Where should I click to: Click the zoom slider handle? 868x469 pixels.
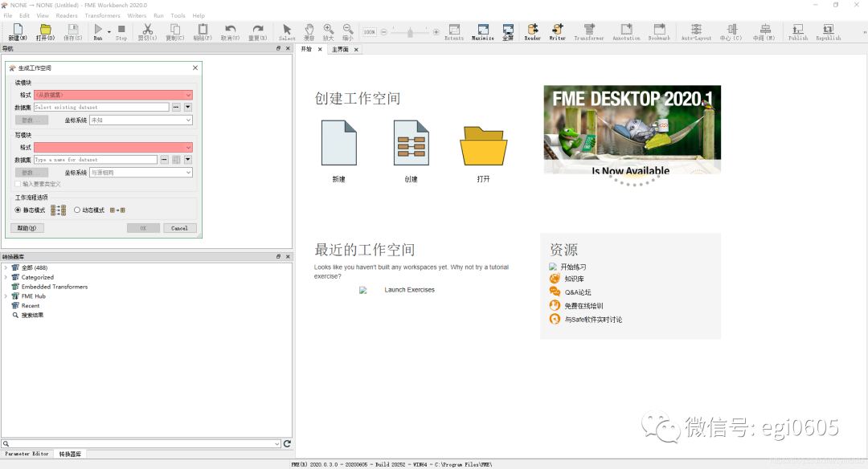tap(410, 33)
